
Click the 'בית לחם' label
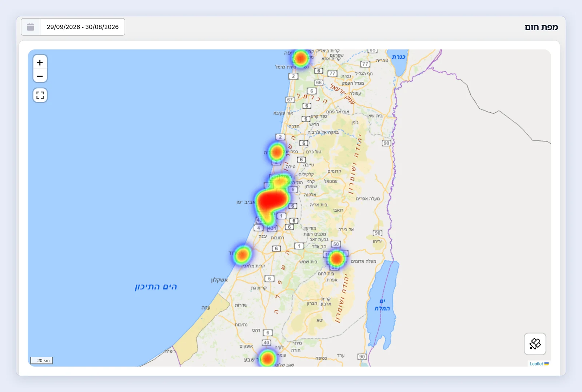pyautogui.click(x=326, y=273)
